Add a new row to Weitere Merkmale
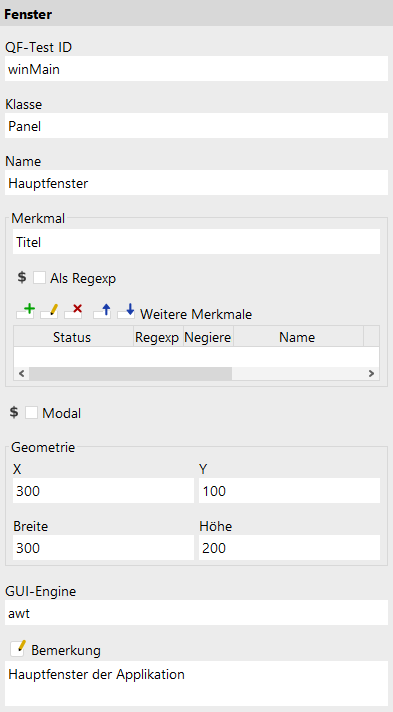The width and height of the screenshot is (393, 712). (x=25, y=312)
